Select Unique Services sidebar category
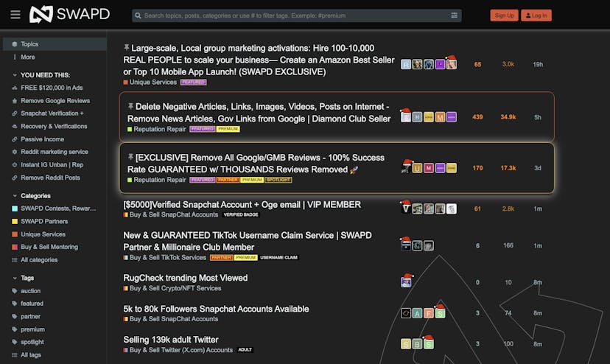610x364 pixels. (43, 234)
